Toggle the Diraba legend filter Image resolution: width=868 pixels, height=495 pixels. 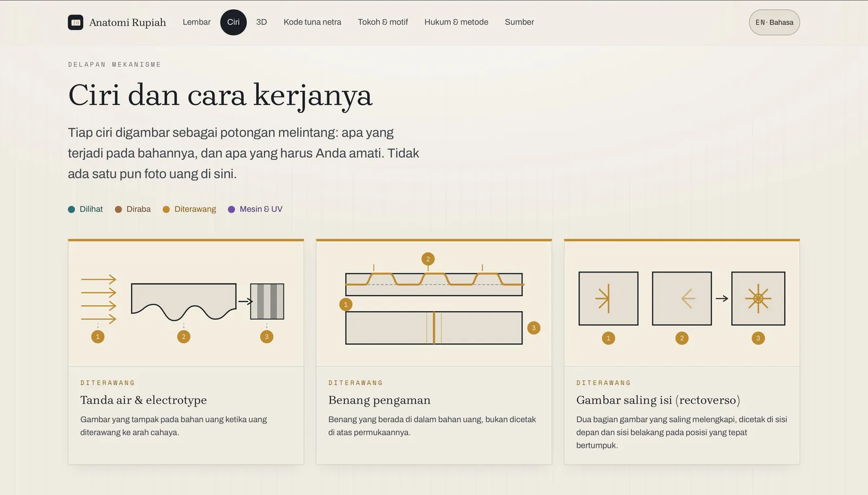point(133,209)
